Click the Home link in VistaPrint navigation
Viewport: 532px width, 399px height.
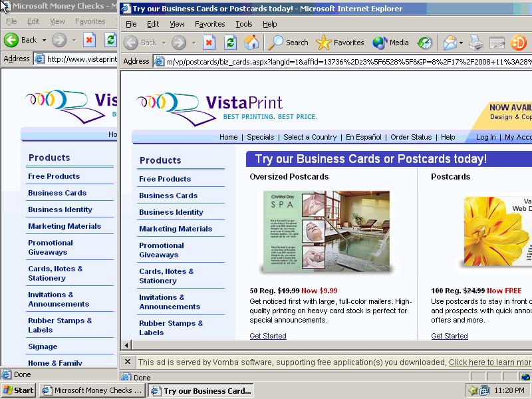pyautogui.click(x=228, y=137)
